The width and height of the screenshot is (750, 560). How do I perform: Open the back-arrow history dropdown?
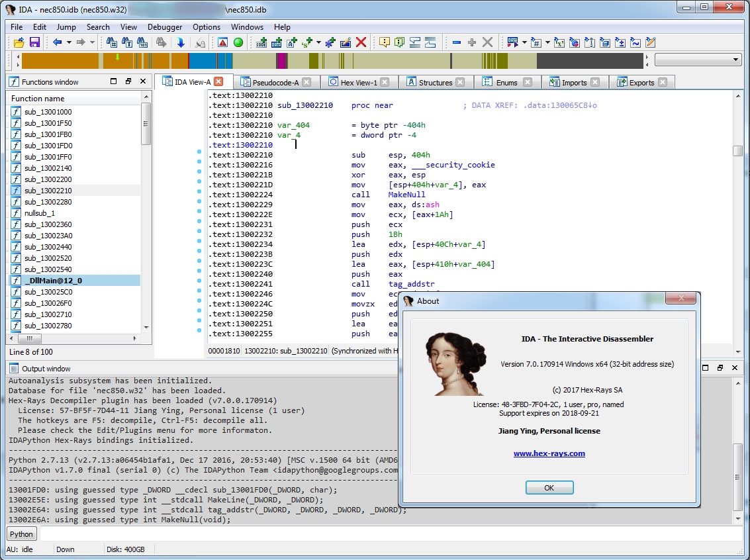click(69, 42)
